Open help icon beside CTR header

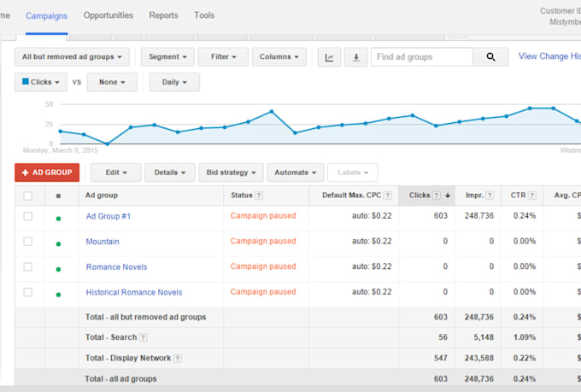[532, 196]
